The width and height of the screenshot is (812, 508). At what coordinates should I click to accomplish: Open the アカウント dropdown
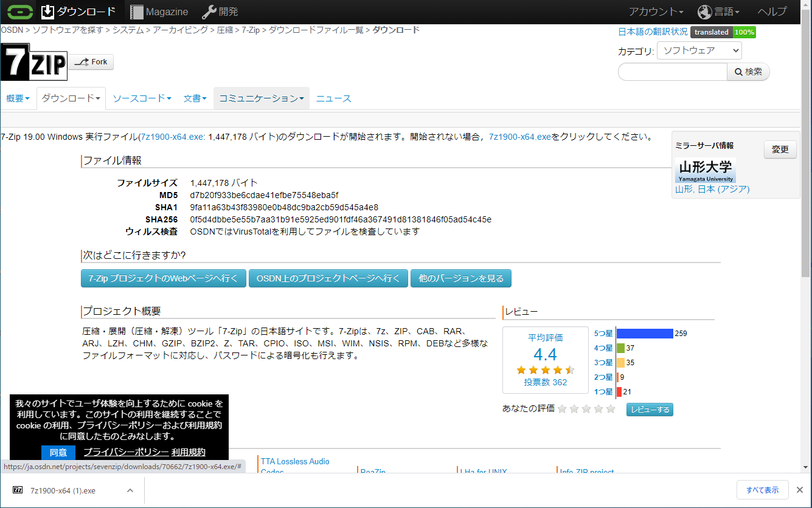[x=656, y=12]
